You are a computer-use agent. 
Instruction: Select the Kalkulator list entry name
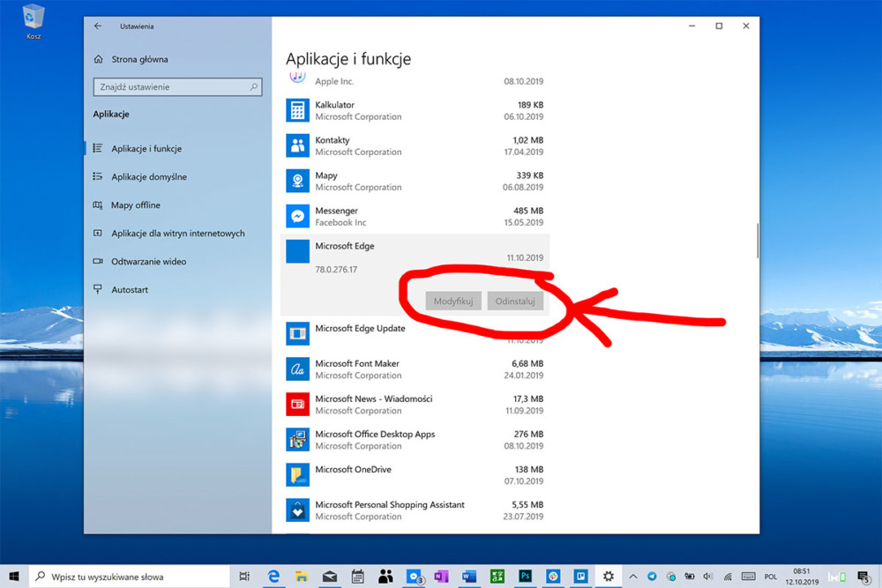tap(334, 105)
